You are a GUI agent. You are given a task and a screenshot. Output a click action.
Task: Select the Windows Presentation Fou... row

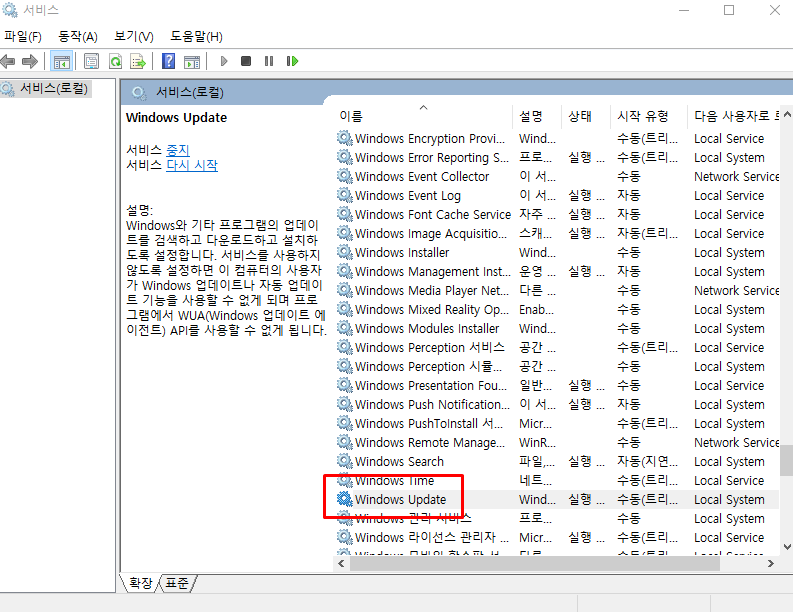[x=557, y=385]
